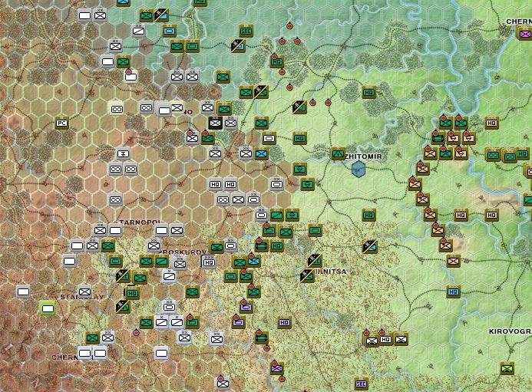Select green HQ counter in the northern forest
Screen dimensions: 532x392
277,61
